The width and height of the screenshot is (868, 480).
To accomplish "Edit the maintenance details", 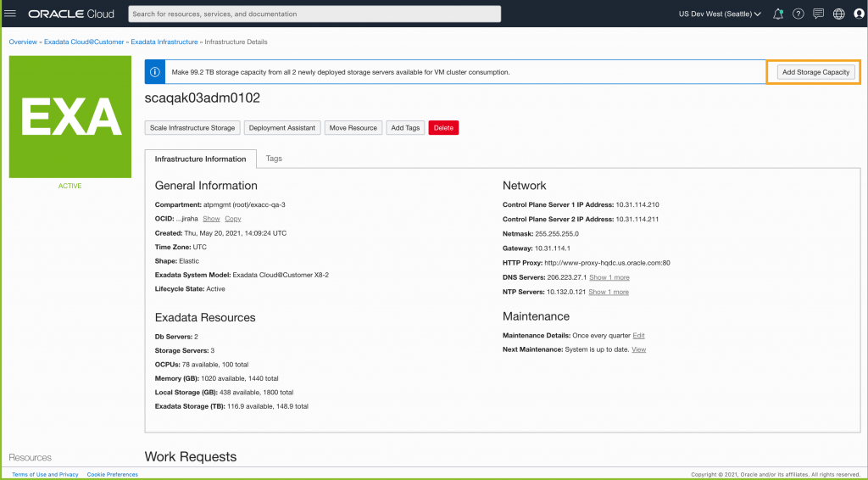I will click(639, 336).
